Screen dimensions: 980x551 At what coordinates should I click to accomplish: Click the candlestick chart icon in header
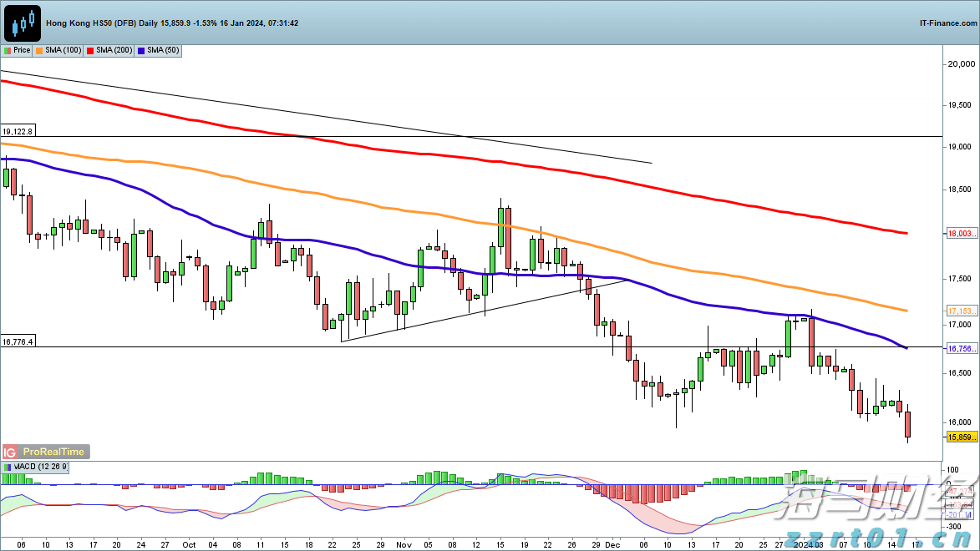[23, 23]
